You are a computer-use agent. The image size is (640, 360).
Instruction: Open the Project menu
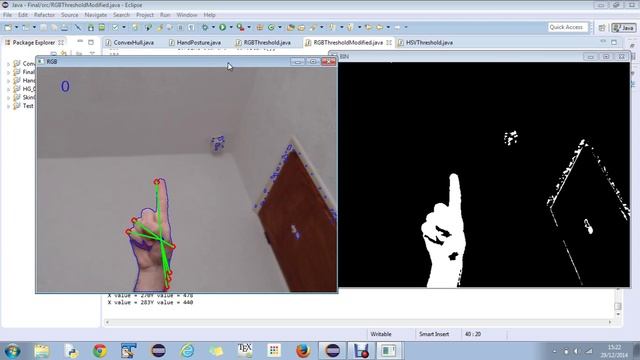coord(145,15)
